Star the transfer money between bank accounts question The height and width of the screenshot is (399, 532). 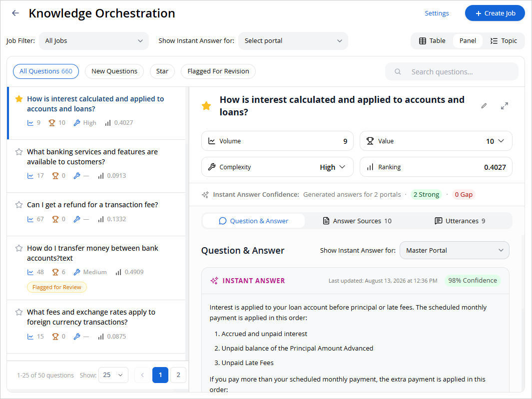(x=19, y=248)
